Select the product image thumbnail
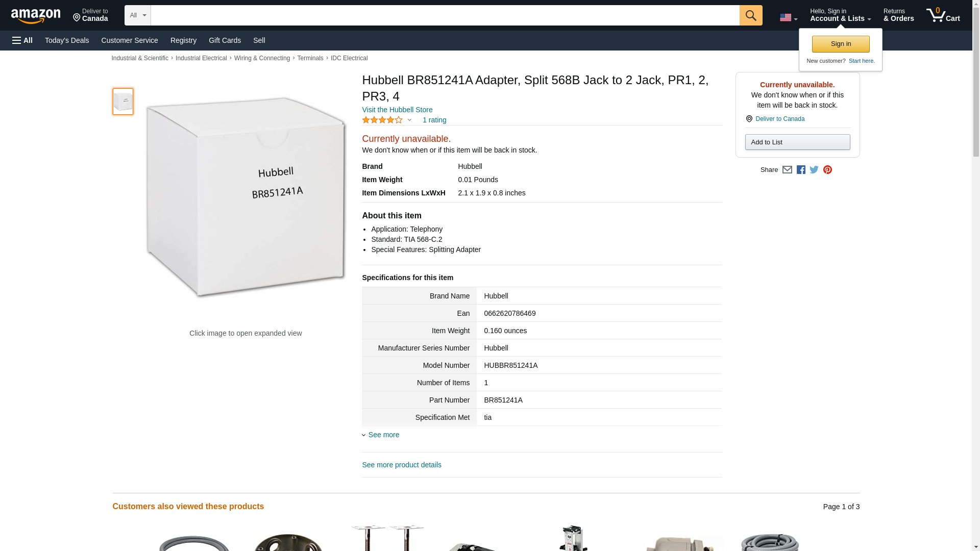Screen dimensions: 980x551 tap(123, 101)
